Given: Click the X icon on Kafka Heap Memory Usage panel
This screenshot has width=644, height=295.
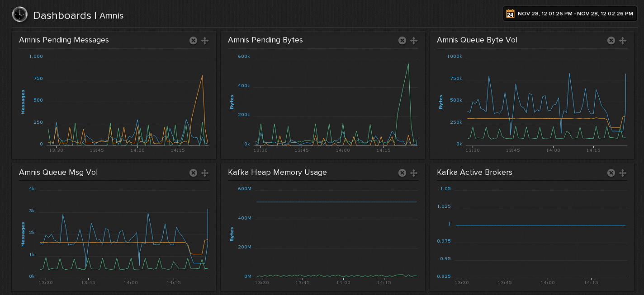Looking at the screenshot, I should [402, 173].
